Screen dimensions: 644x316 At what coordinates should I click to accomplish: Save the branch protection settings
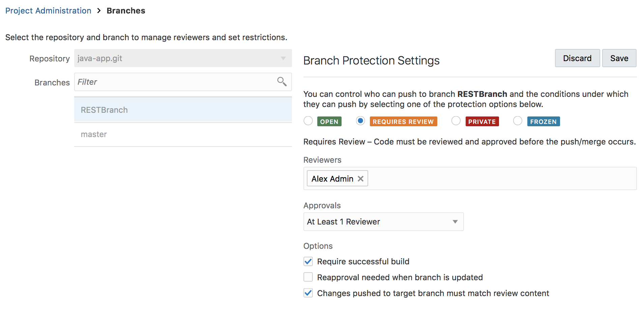coord(619,58)
